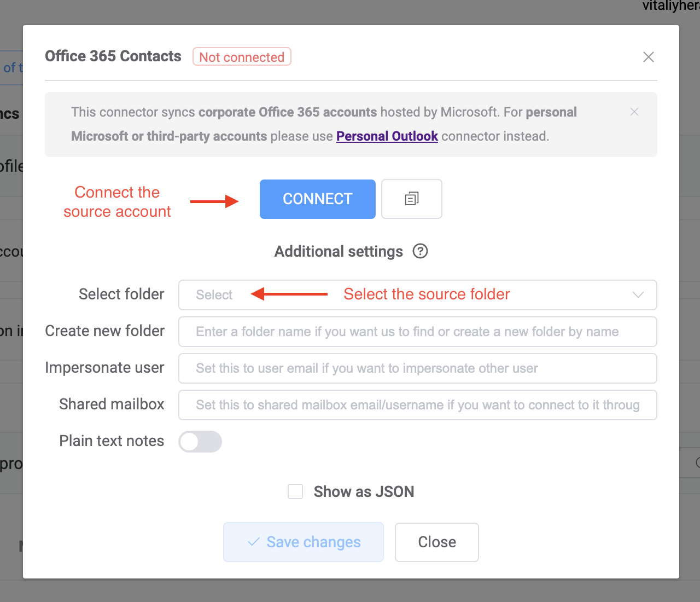Open the Personal Outlook connector link
Screen dimensions: 700x602
pyautogui.click(x=387, y=136)
